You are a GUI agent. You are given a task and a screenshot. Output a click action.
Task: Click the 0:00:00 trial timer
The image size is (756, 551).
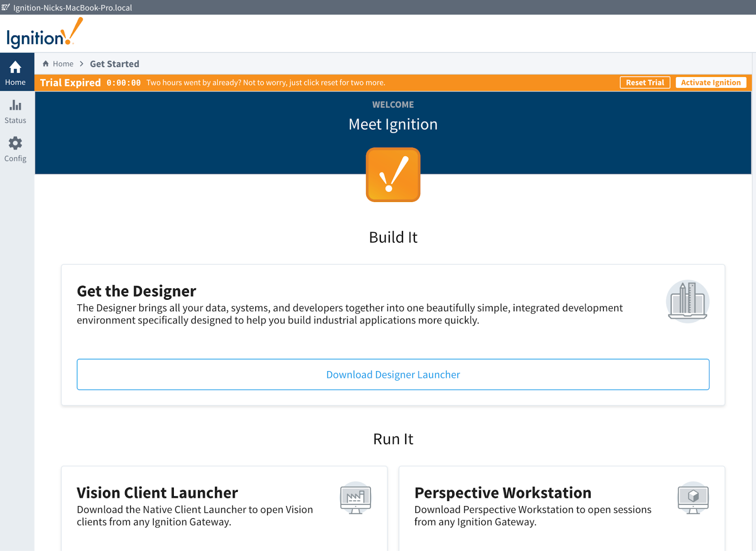[123, 83]
